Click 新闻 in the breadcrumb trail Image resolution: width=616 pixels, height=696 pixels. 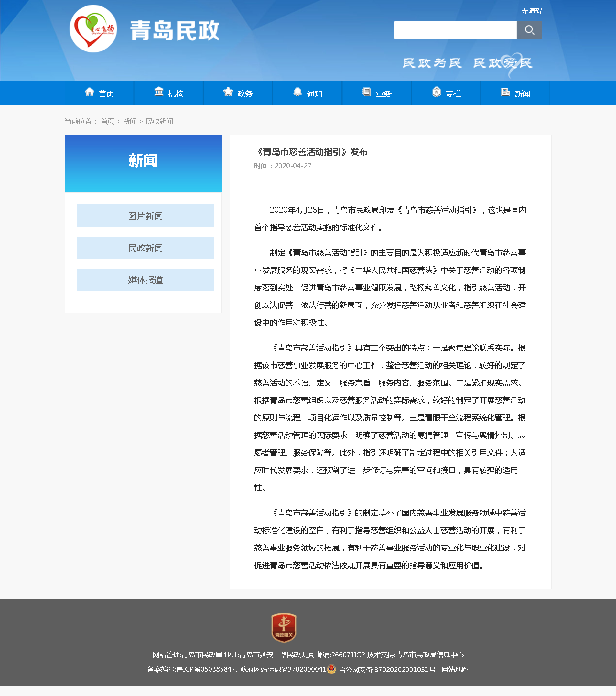click(130, 121)
